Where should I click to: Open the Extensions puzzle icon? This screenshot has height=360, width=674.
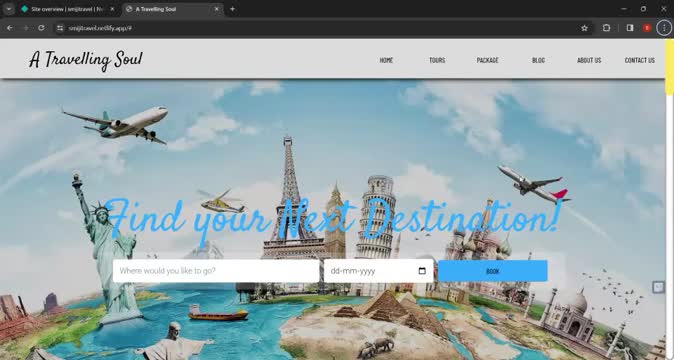607,28
